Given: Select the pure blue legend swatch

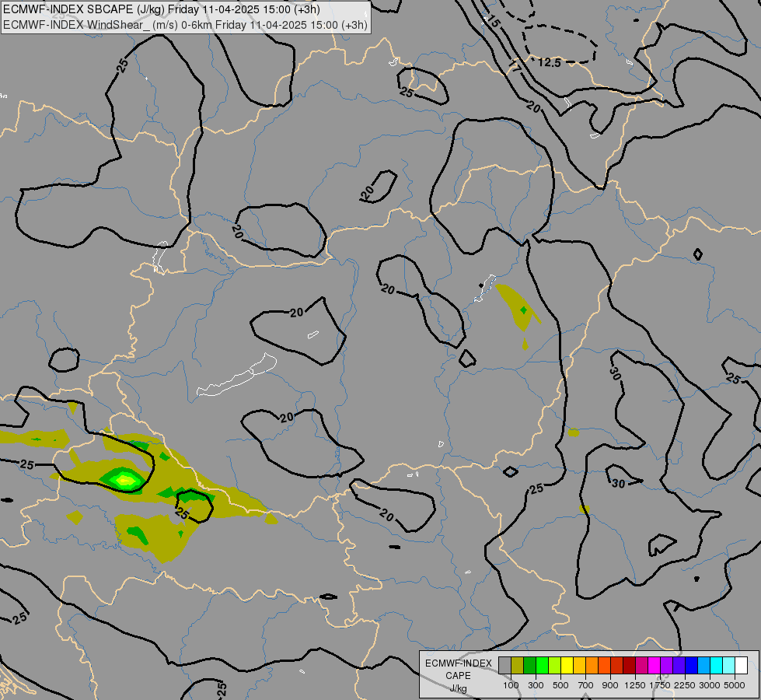Looking at the screenshot, I should click(x=691, y=665).
